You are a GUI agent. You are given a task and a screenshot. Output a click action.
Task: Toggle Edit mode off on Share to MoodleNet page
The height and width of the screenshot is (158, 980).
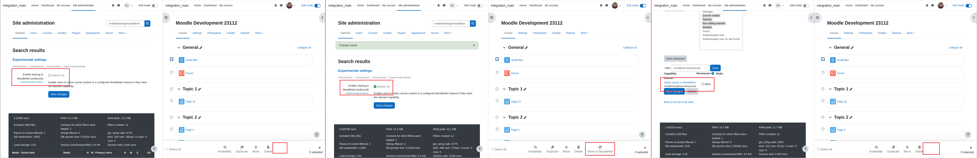click(643, 5)
